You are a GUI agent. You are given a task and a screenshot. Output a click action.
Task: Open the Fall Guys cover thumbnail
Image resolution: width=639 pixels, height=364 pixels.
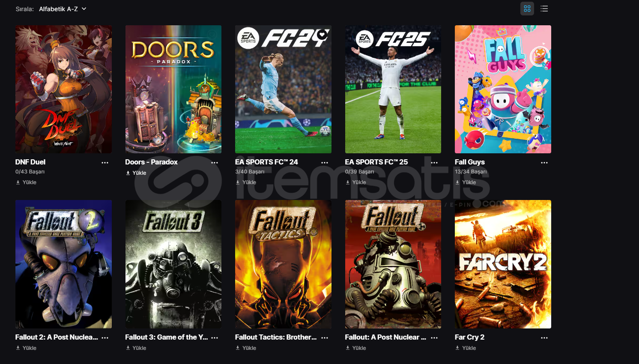503,89
